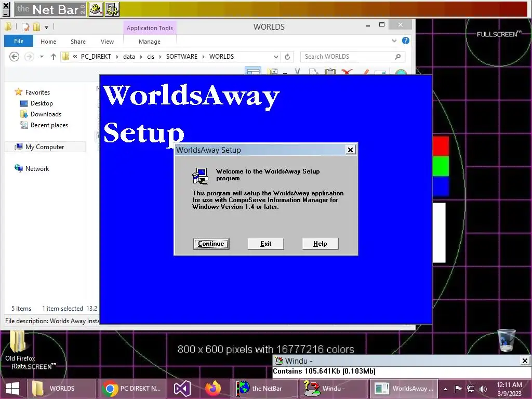Open the File ribbon tab
The image size is (532, 399).
point(19,41)
